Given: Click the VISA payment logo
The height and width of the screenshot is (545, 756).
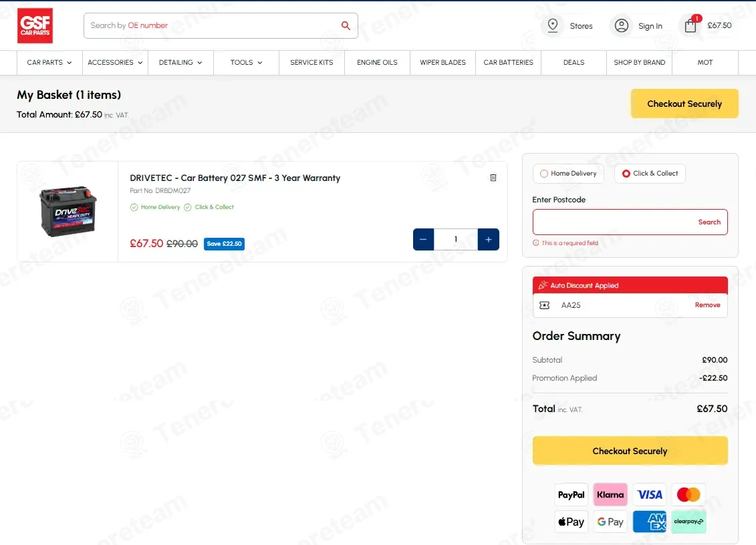Looking at the screenshot, I should click(650, 494).
